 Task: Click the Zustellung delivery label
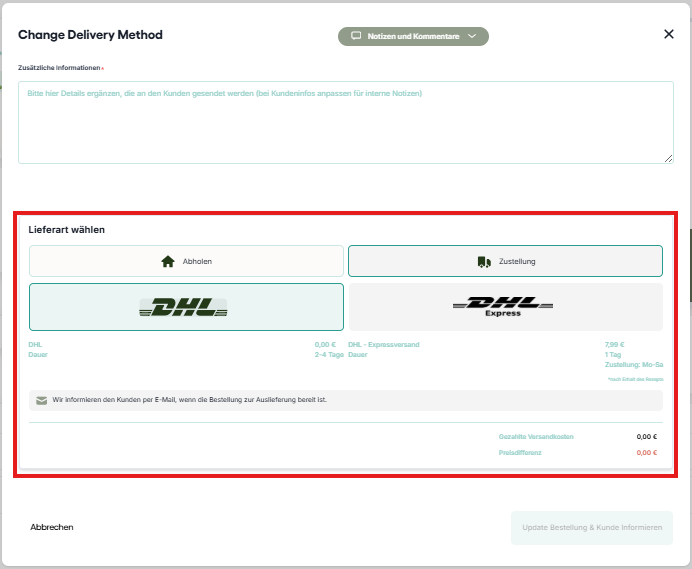(517, 261)
